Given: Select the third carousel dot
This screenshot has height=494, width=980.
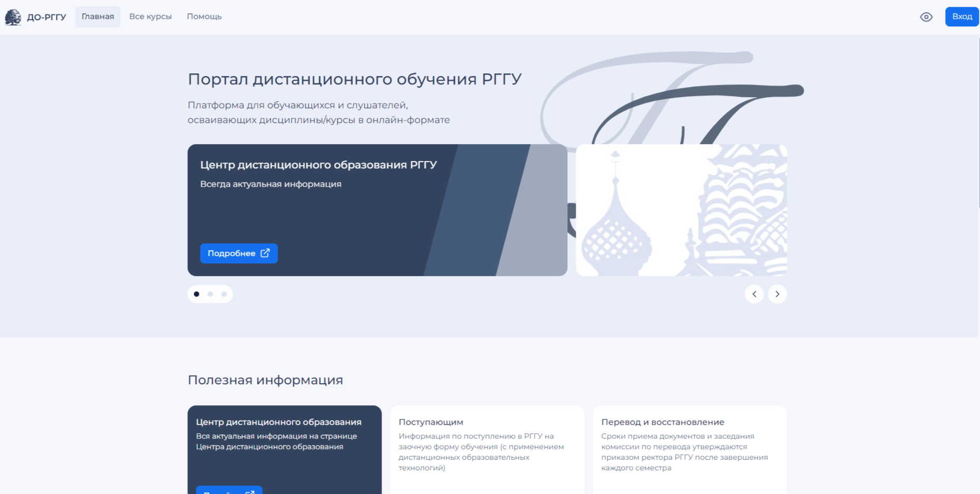Looking at the screenshot, I should tap(224, 294).
